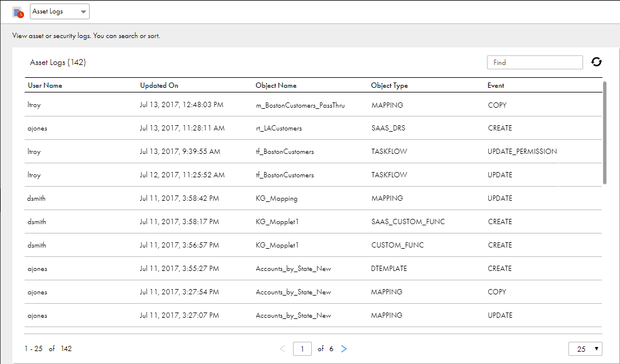The image size is (620, 364).
Task: Click Jul 11, 2017, 3:58:42 PM timestamp
Action: tap(179, 198)
